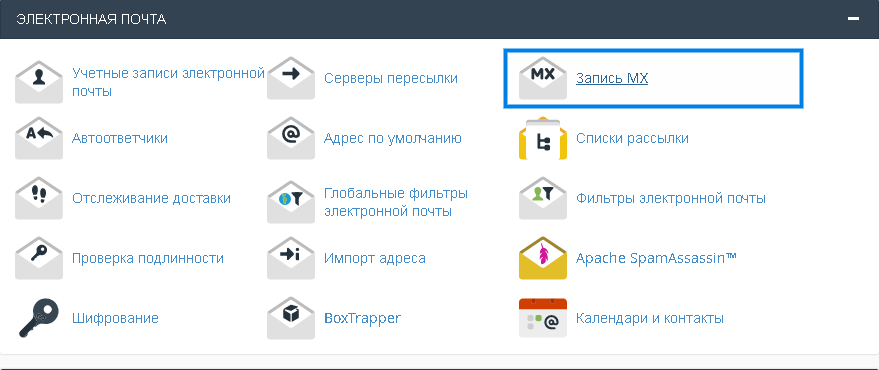
Task: Click the Address Importer envelope icon
Action: click(290, 258)
